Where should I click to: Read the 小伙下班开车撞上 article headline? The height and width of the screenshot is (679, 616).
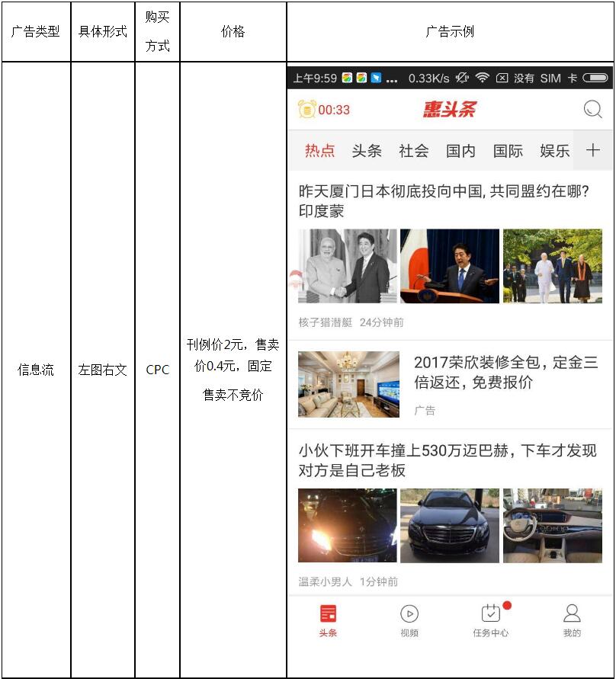447,460
